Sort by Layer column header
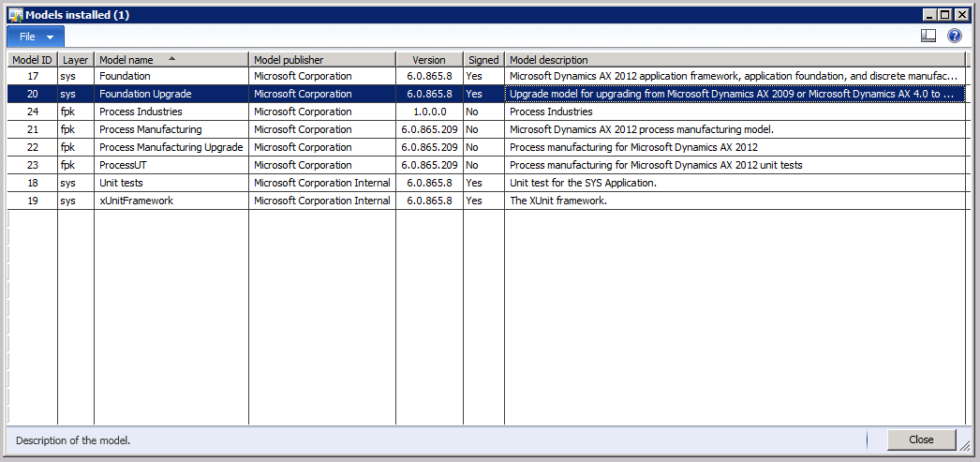 point(76,60)
